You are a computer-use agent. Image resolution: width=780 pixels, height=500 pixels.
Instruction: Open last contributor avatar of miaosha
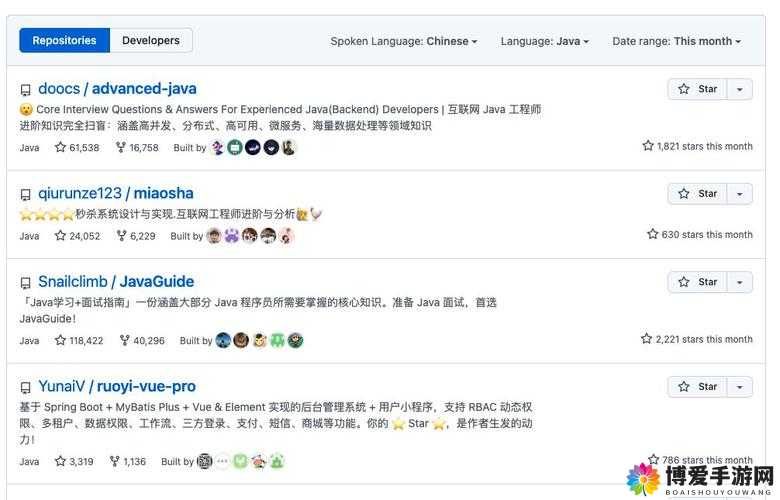coord(286,236)
